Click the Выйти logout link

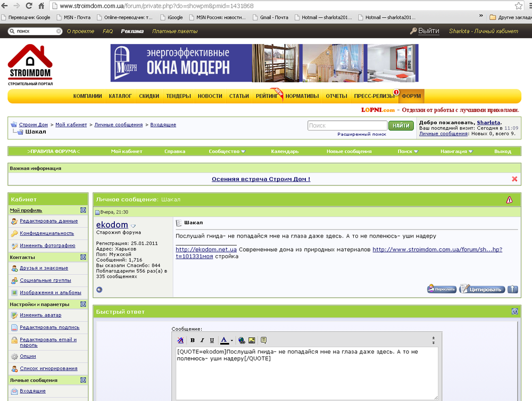tap(428, 31)
